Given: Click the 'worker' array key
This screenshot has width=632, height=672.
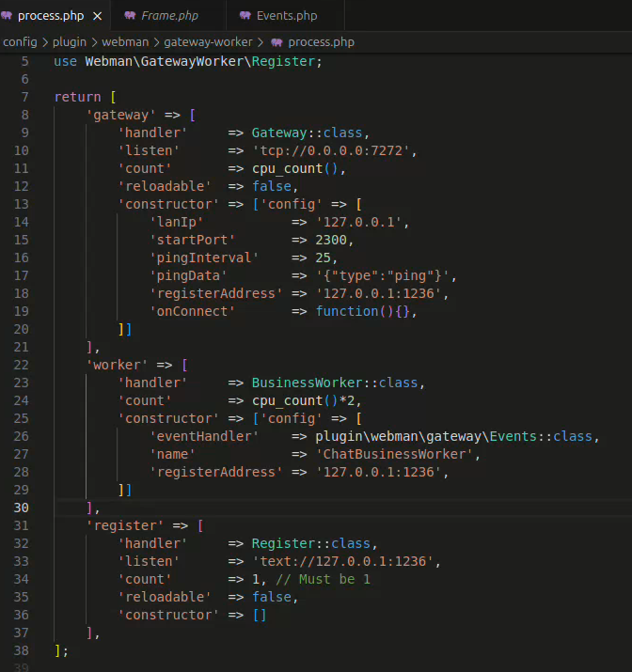Looking at the screenshot, I should click(117, 365).
